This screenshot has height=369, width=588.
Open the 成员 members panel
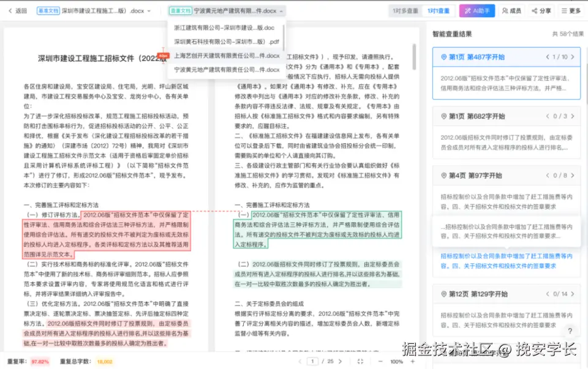click(511, 11)
